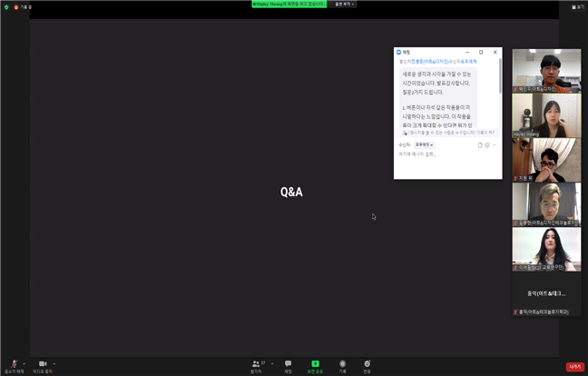This screenshot has width=588, height=376.
Task: Click the chat icon in the bottom toolbar
Action: pos(288,364)
